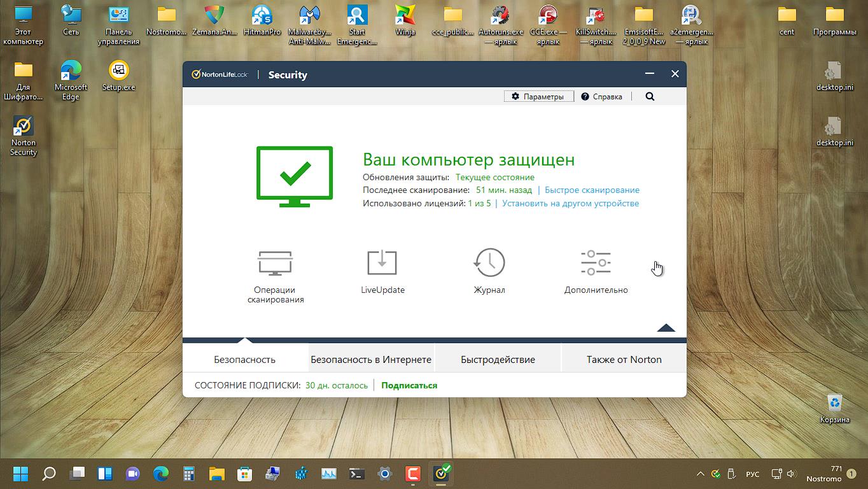Close the Norton Security window
The height and width of the screenshot is (489, 868).
675,74
